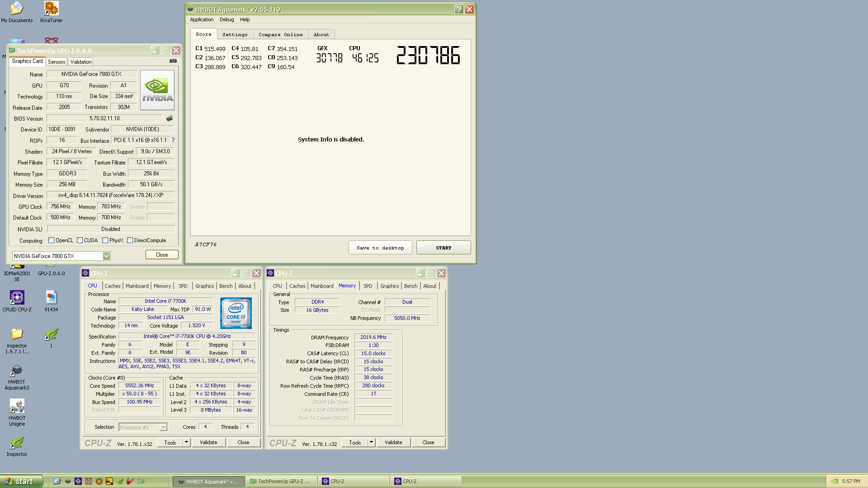This screenshot has height=488, width=868.
Task: Open Aquamark Help menu
Action: (x=245, y=19)
